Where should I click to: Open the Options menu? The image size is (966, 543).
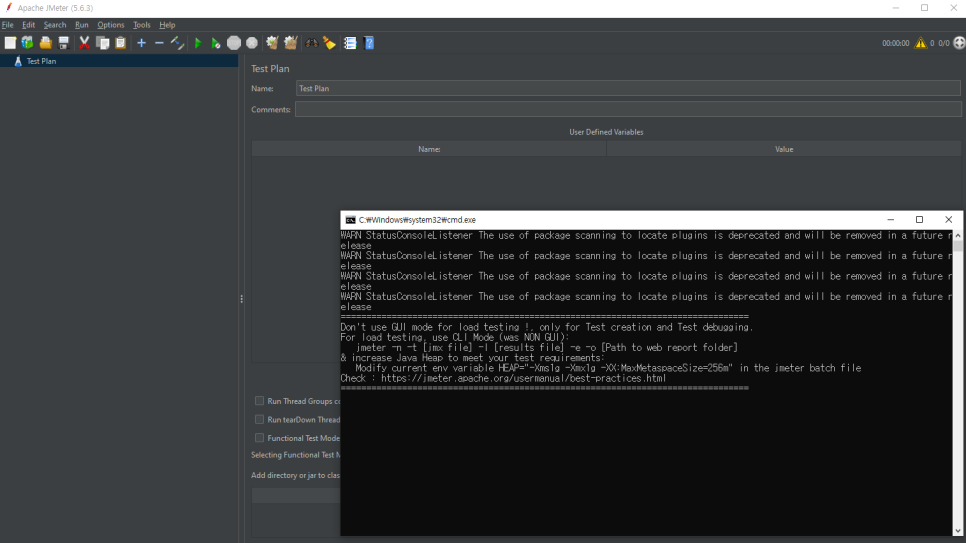point(111,25)
